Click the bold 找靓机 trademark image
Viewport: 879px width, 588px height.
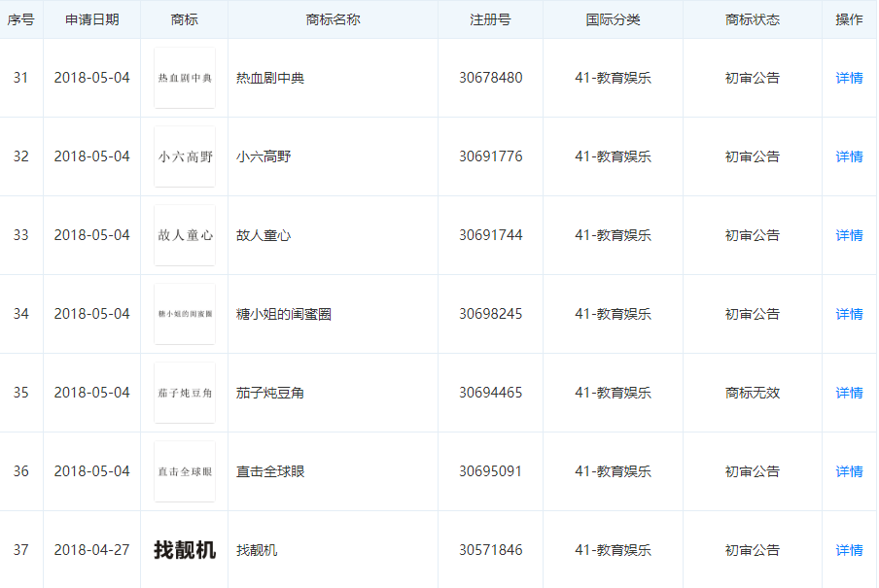pos(185,550)
